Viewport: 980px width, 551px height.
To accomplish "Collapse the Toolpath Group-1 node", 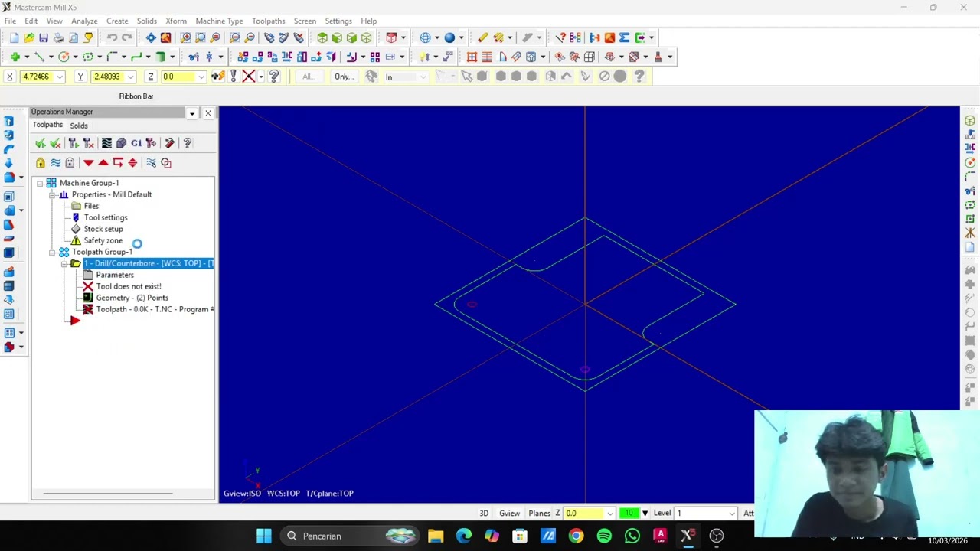I will click(52, 252).
